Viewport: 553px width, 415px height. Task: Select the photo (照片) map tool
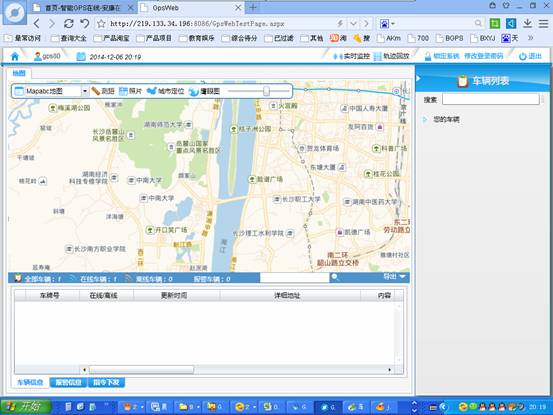(130, 91)
